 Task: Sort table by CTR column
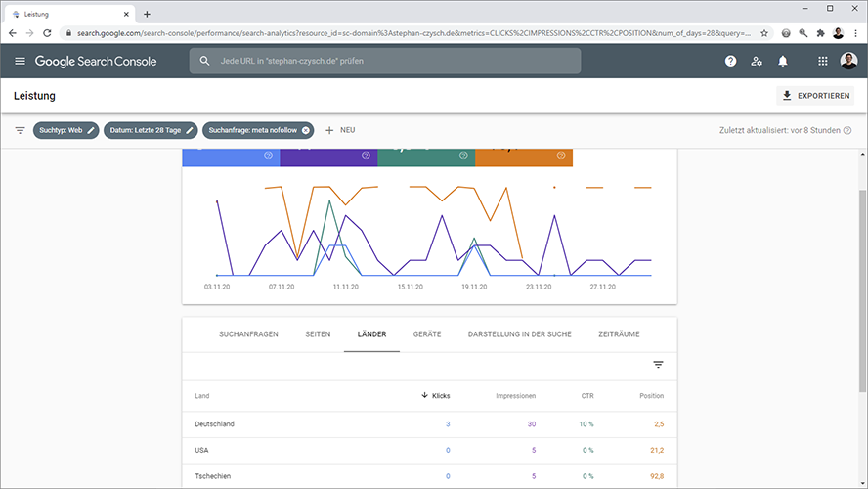tap(587, 396)
